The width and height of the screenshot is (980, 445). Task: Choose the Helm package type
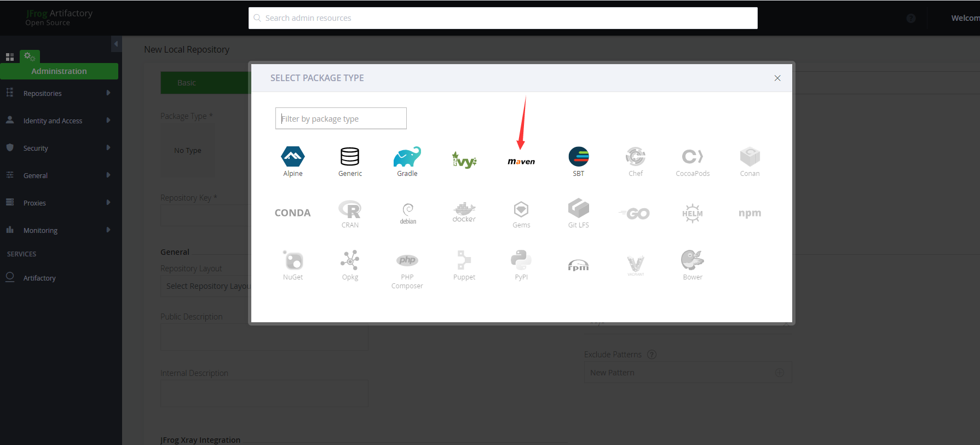(x=693, y=213)
